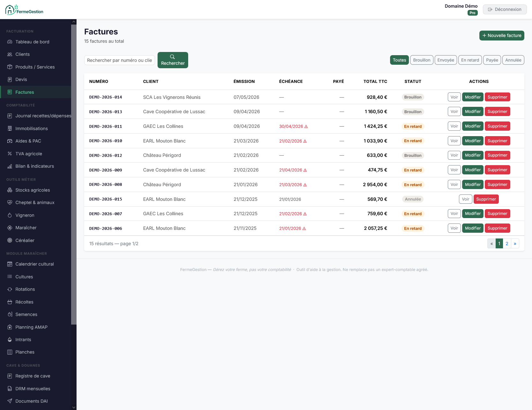Go to next page with » arrow
This screenshot has height=410, width=532.
(x=515, y=244)
